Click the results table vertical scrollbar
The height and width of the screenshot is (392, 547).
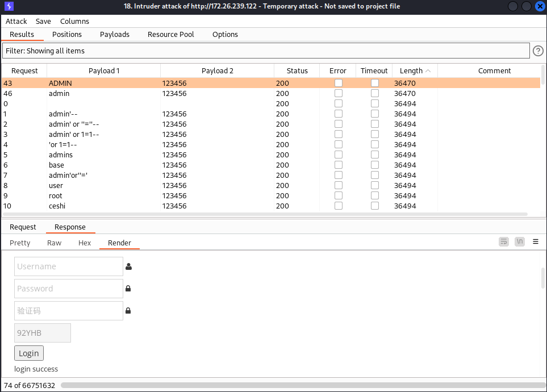[x=543, y=76]
